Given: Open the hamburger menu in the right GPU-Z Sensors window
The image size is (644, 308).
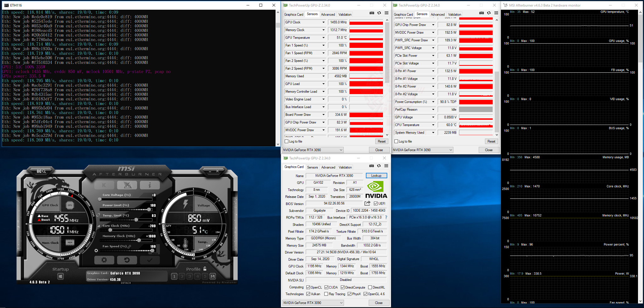Looking at the screenshot, I should click(496, 13).
